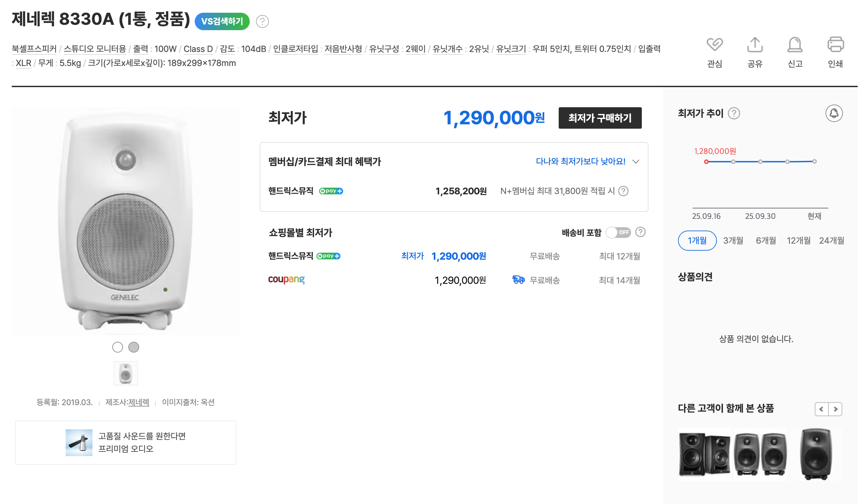Open help icon next to VS검색하기

click(262, 21)
